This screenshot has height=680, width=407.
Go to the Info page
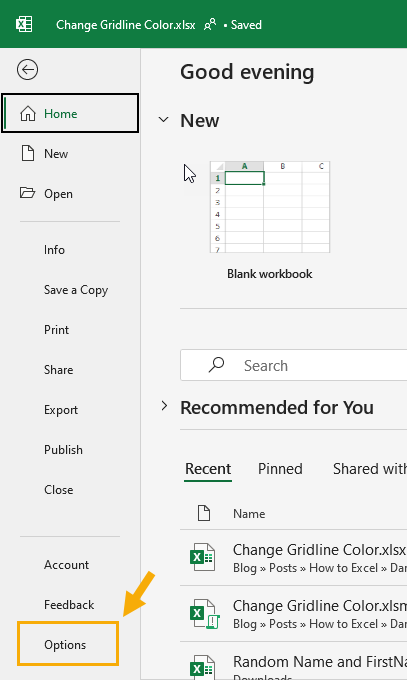[54, 250]
